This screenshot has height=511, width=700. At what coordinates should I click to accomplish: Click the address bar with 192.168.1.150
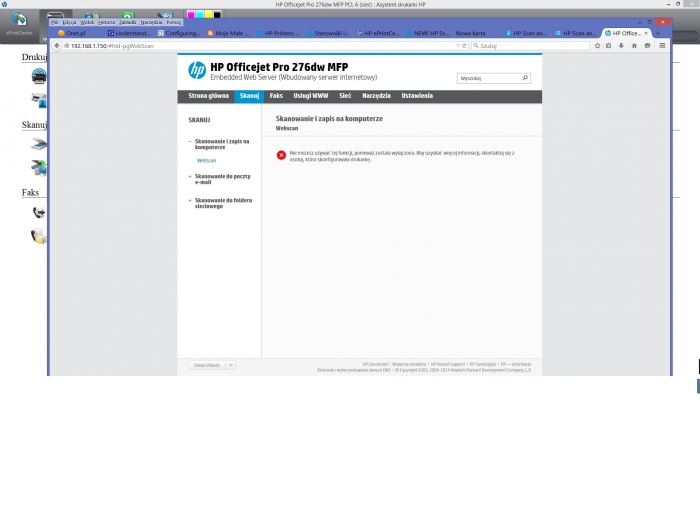(259, 46)
